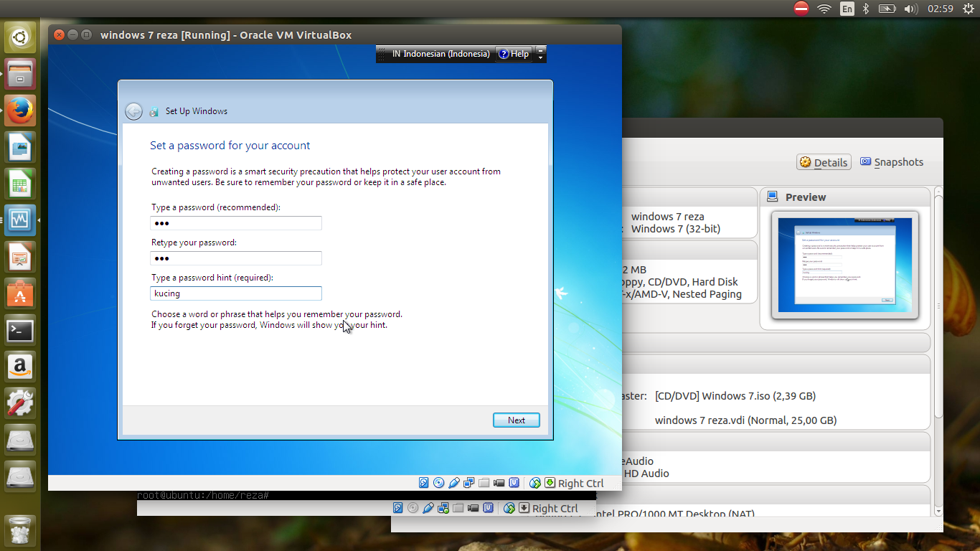
Task: Open Ubuntu Software Center from the launcher
Action: (x=20, y=293)
